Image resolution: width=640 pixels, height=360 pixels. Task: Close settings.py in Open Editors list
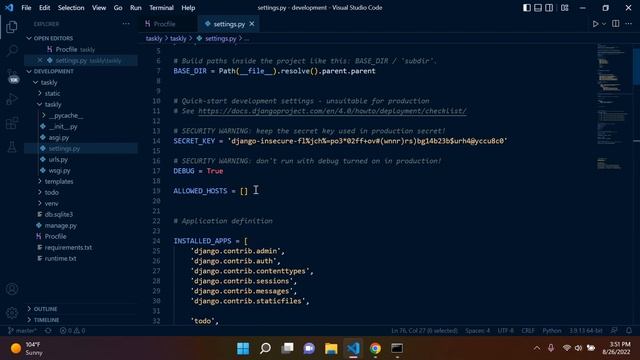(x=40, y=60)
